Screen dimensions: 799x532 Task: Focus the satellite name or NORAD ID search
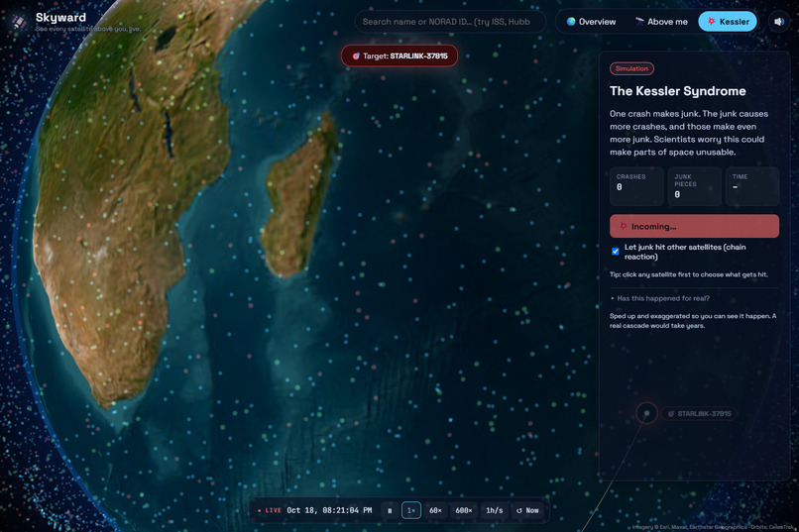[450, 22]
